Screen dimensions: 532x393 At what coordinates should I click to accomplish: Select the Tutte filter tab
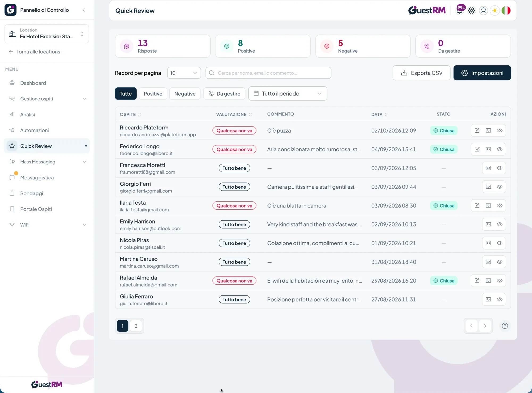coord(126,94)
